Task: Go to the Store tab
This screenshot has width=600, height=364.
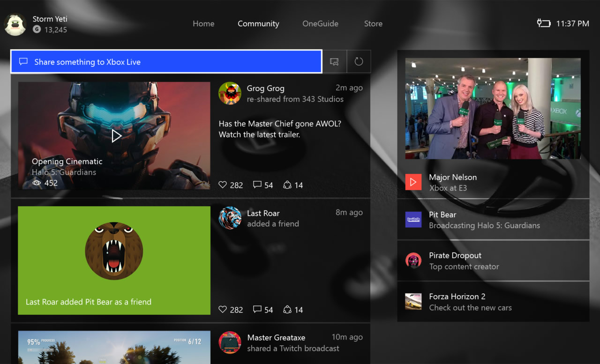Action: pos(373,23)
